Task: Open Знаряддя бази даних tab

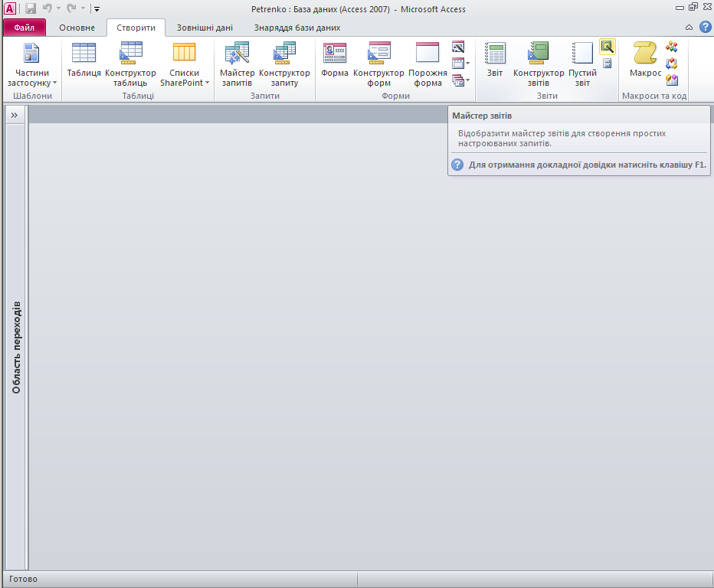Action: (297, 28)
